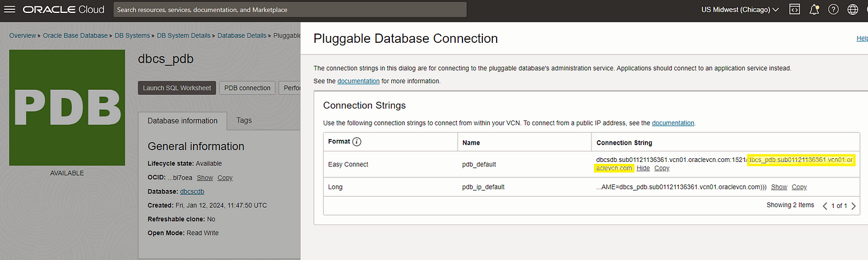Open the notifications bell icon
Screen dimensions: 868x260
pyautogui.click(x=814, y=9)
